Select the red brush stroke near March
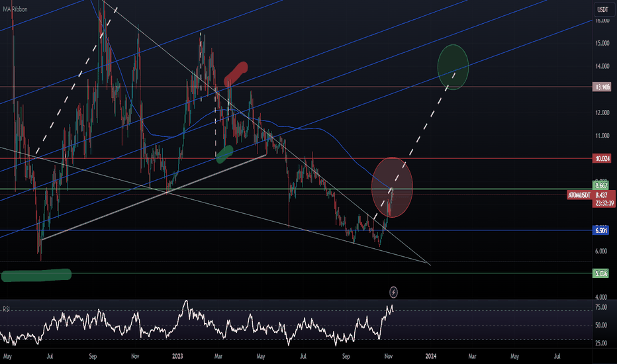 236,73
